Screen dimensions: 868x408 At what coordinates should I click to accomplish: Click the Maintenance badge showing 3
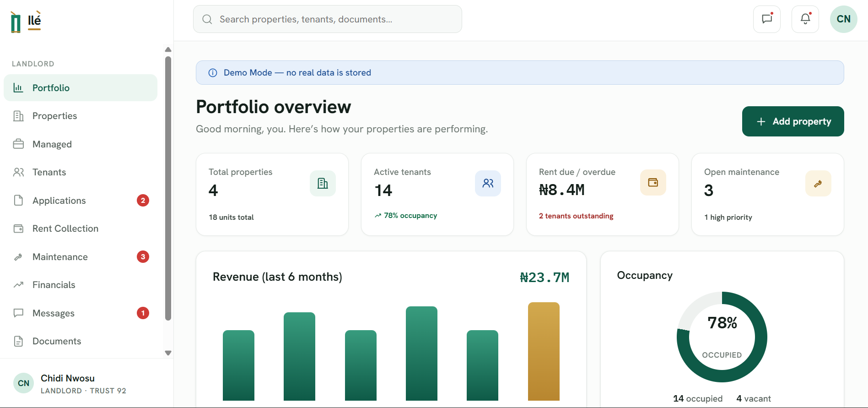click(143, 257)
